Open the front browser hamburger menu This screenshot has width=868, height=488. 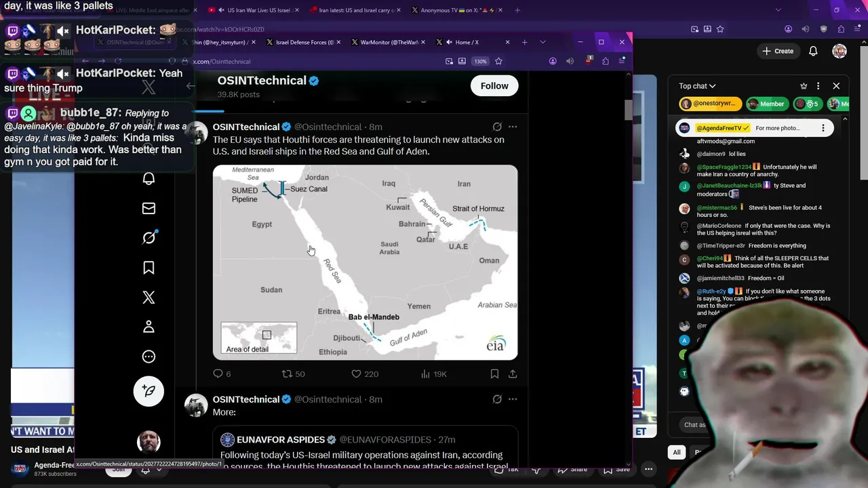point(622,61)
